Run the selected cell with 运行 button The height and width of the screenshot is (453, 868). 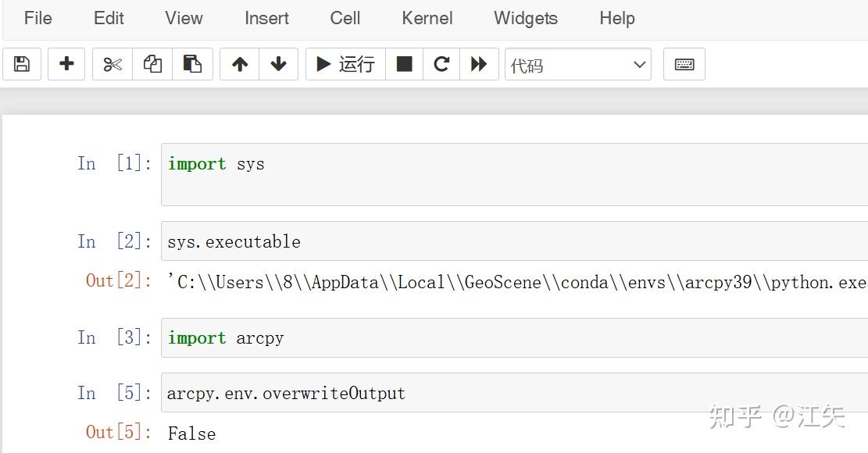(x=345, y=64)
